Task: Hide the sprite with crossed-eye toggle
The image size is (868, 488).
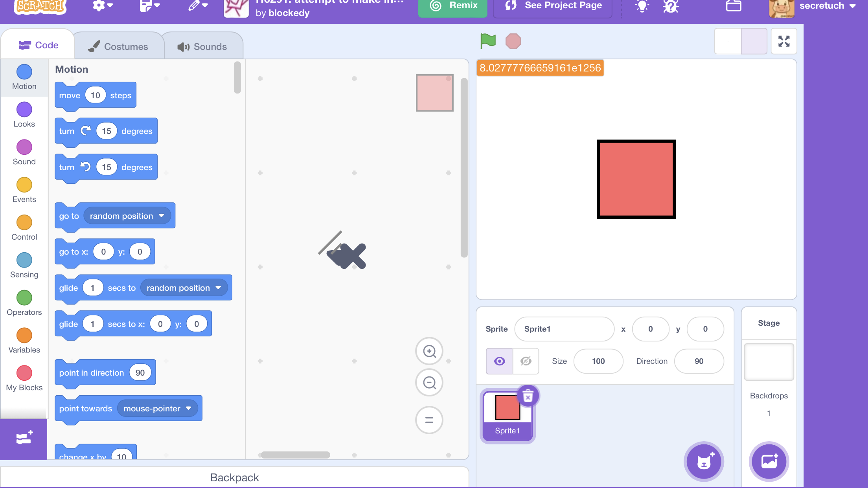Action: 526,361
